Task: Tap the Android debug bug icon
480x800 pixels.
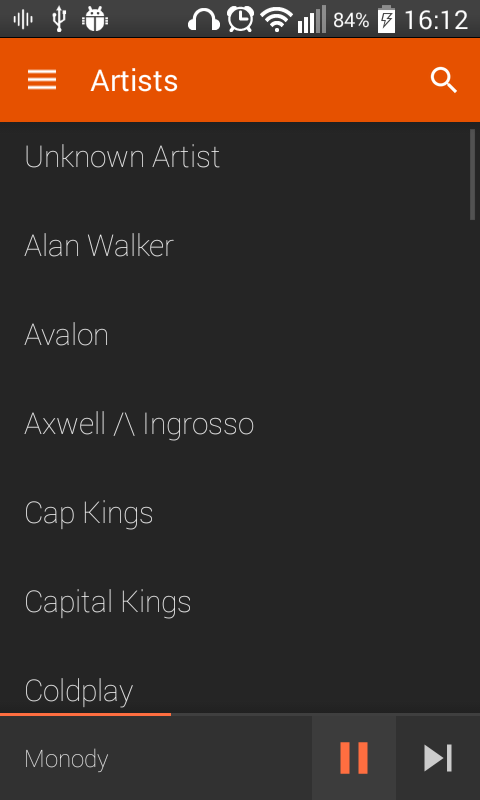Action: pyautogui.click(x=95, y=20)
